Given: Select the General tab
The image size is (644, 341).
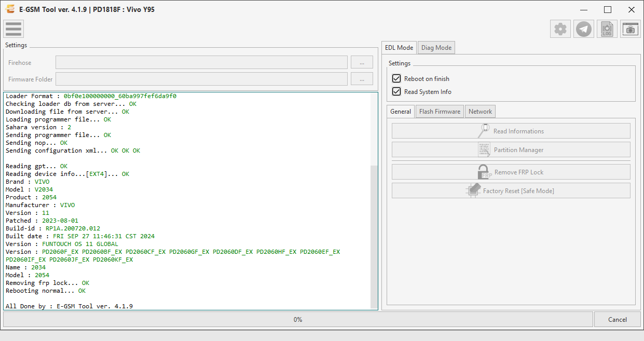Looking at the screenshot, I should (x=401, y=112).
